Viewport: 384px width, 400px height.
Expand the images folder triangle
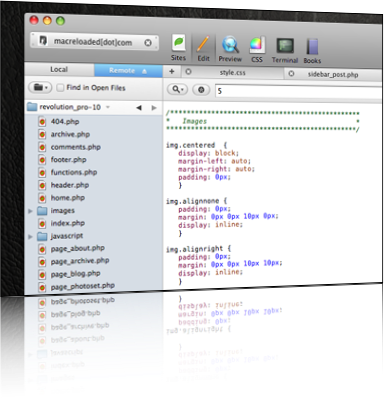[x=30, y=211]
